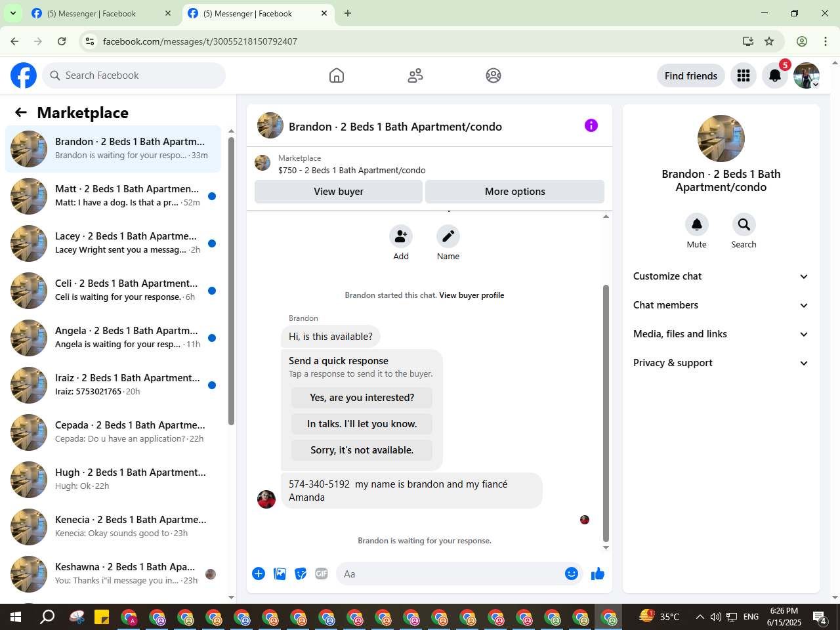Edit chat name with pencil icon
The height and width of the screenshot is (630, 840).
(x=448, y=236)
